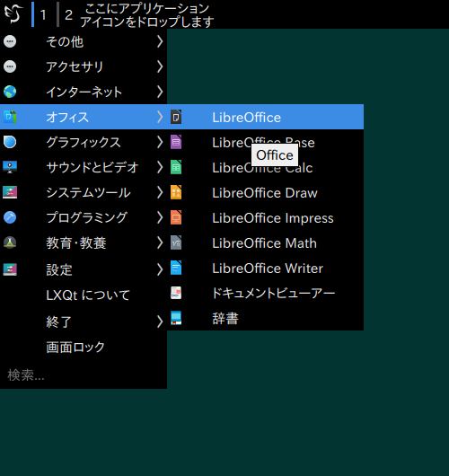The width and height of the screenshot is (449, 476).
Task: Click the 辞書 dictionary icon
Action: (176, 318)
